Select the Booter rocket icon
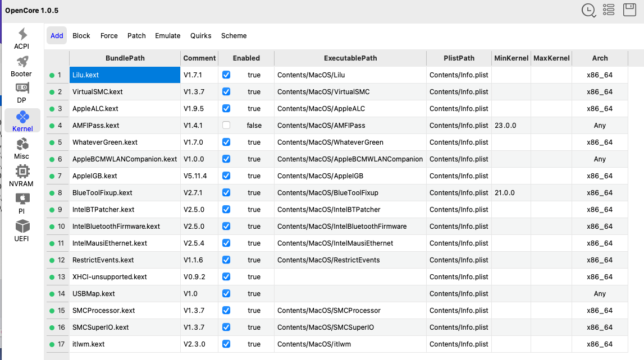The width and height of the screenshot is (644, 360). click(x=22, y=66)
